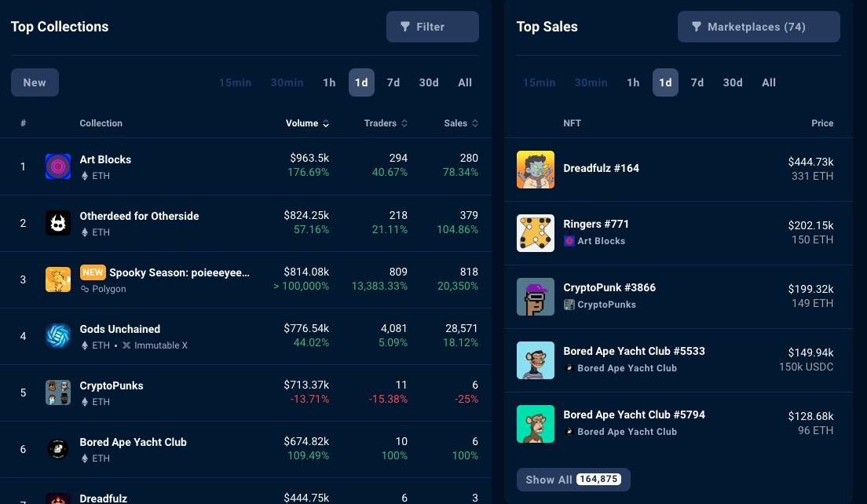This screenshot has width=867, height=504.
Task: Select 1d range in Top Sales
Action: coord(665,82)
